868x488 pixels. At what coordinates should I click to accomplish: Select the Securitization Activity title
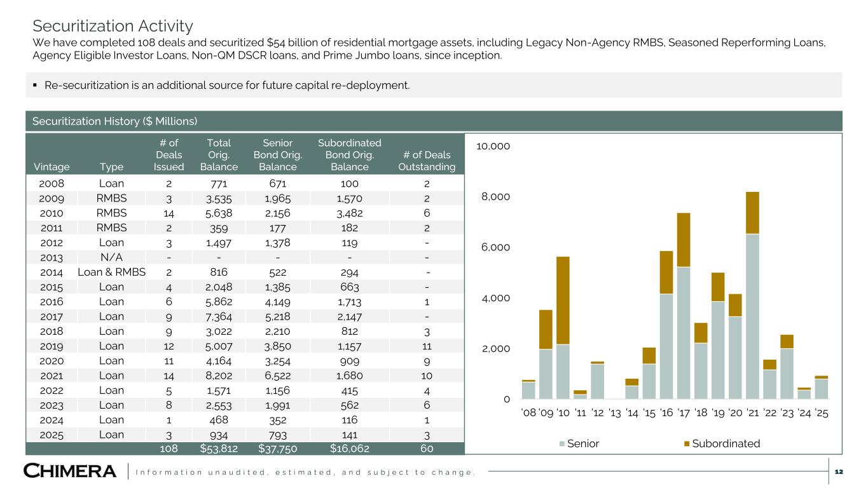[x=113, y=26]
